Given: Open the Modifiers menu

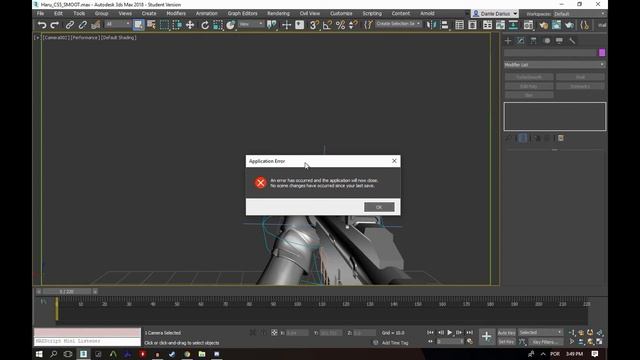Looking at the screenshot, I should (x=176, y=13).
